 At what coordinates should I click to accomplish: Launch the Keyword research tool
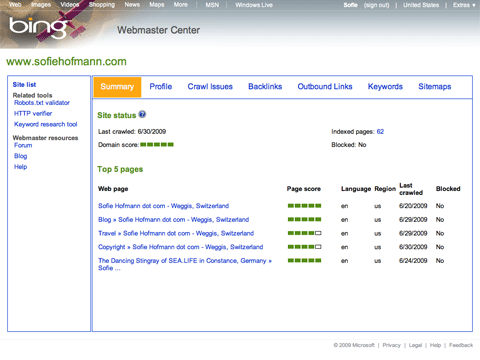[45, 124]
